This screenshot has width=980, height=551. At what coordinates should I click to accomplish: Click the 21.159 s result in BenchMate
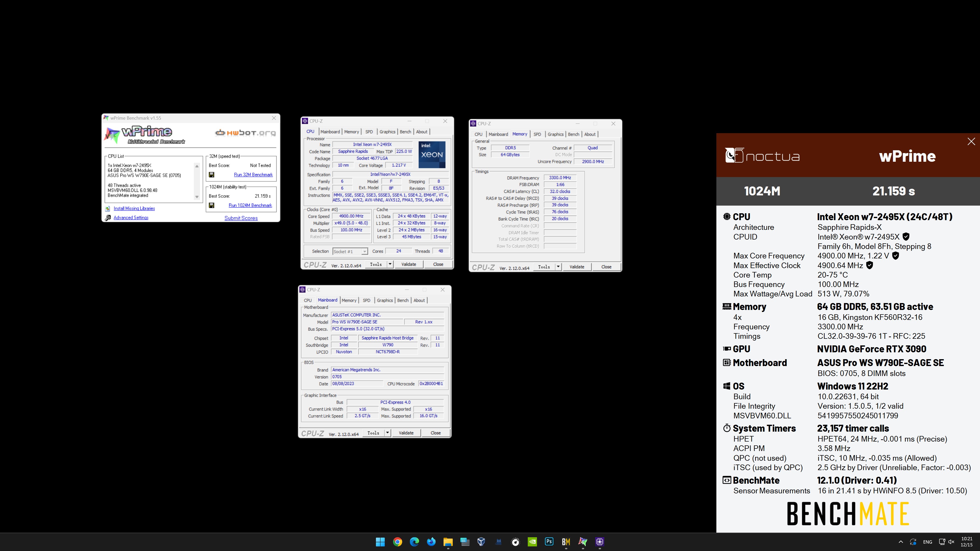(x=893, y=191)
